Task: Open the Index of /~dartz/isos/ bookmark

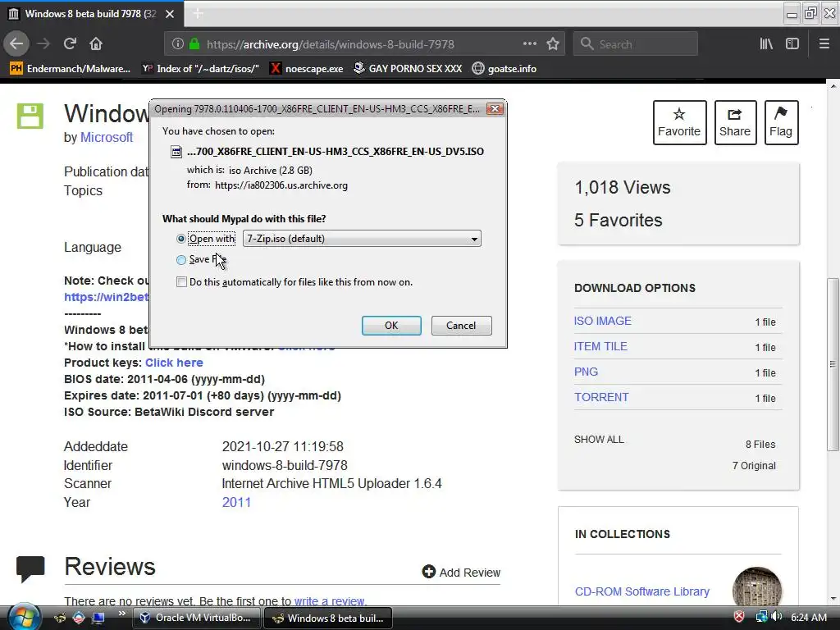Action: click(x=200, y=69)
